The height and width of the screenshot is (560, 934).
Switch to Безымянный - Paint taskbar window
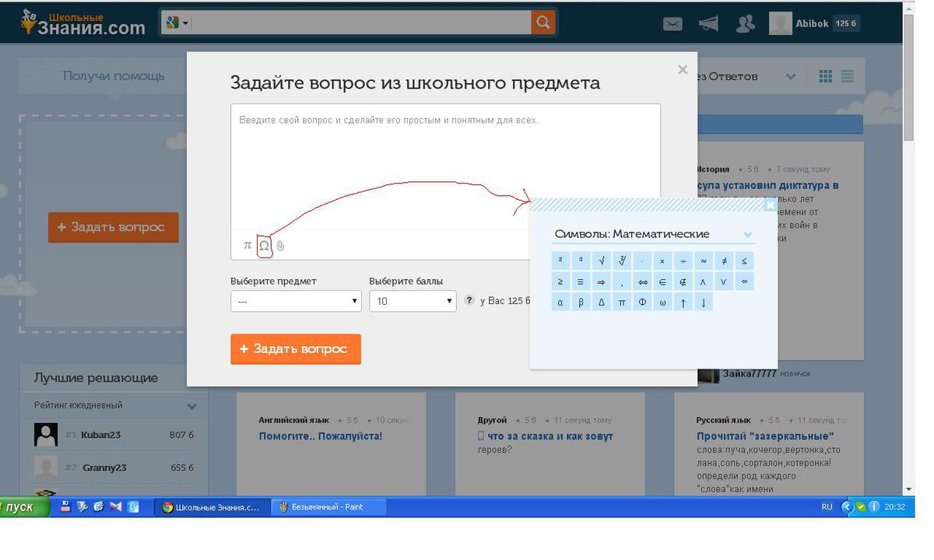pos(328,507)
